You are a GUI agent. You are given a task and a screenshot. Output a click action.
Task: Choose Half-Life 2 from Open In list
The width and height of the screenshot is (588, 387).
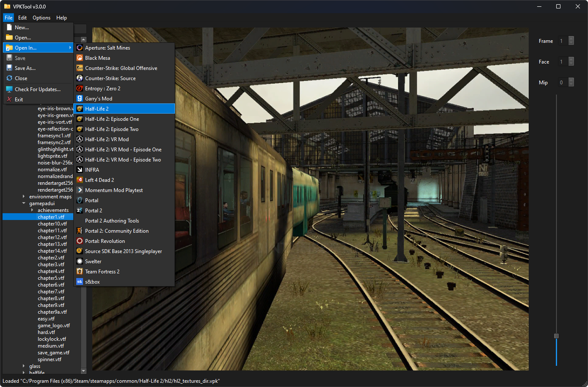(x=124, y=109)
